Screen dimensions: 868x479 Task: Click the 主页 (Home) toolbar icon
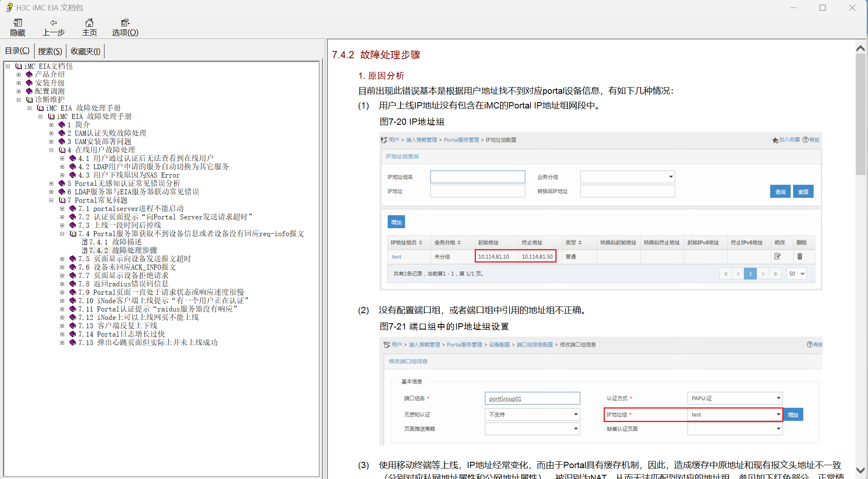(89, 23)
